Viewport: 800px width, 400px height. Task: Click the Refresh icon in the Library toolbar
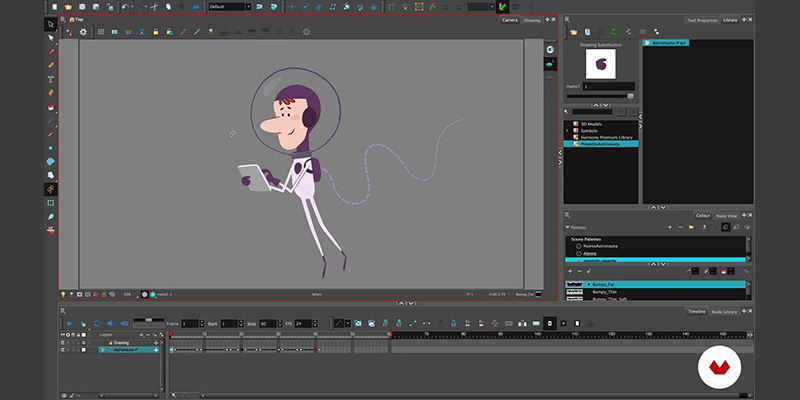(x=615, y=32)
